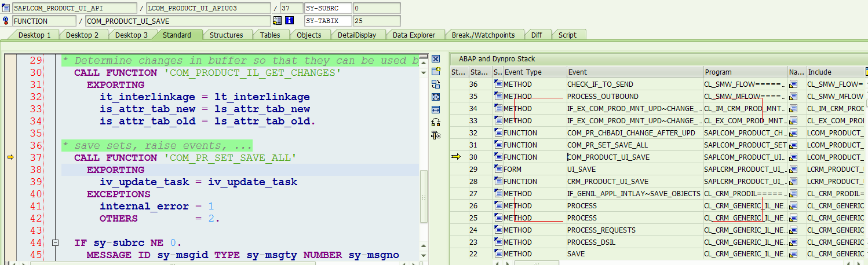Click the SY-TABIX variable field

[329, 21]
